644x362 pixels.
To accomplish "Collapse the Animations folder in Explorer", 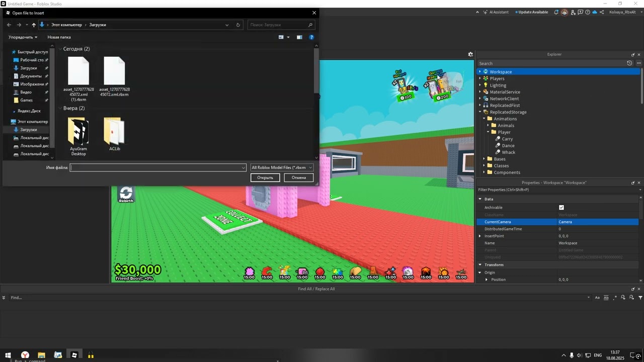I will point(484,119).
